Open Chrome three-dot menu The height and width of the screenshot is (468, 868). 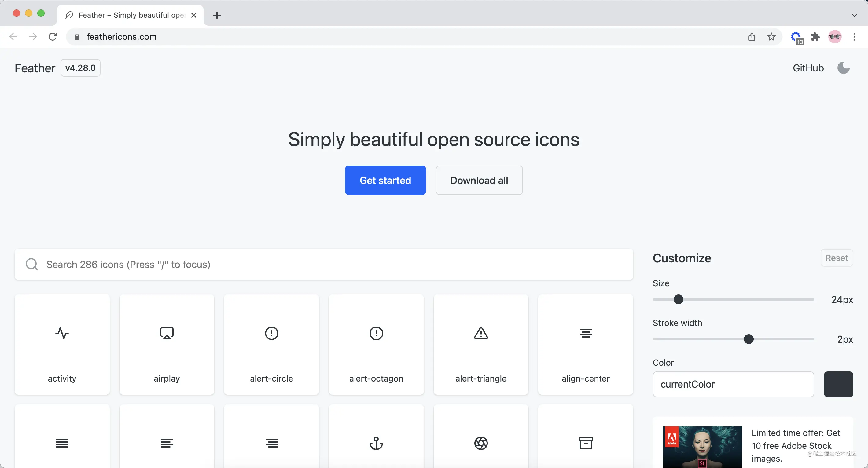[854, 37]
